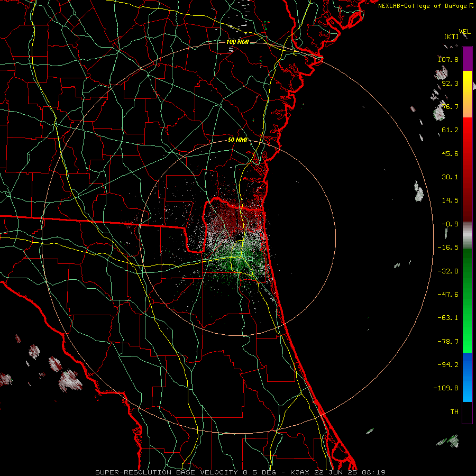This screenshot has width=476, height=476.
Task: Click the 30.1 legend value
Action: click(450, 177)
